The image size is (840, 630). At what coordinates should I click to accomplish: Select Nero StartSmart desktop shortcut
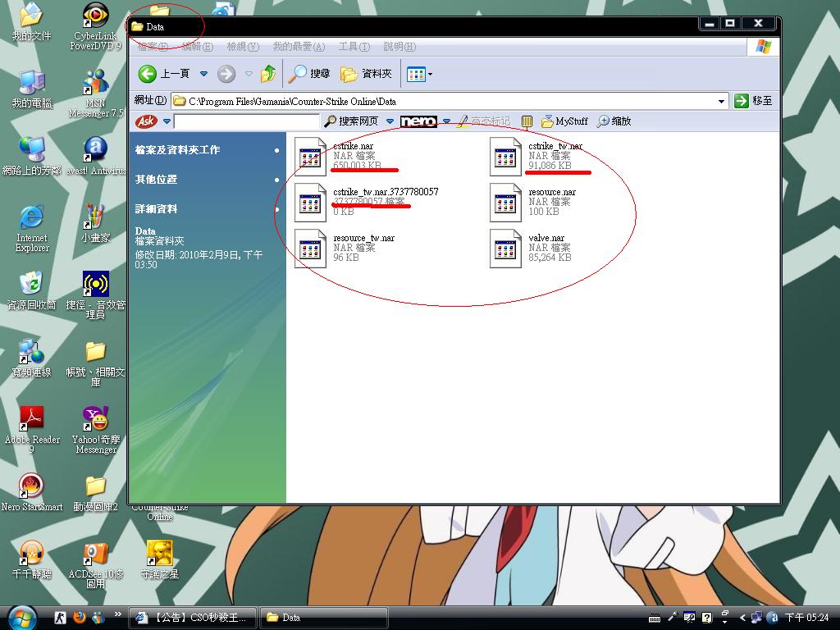(x=32, y=493)
